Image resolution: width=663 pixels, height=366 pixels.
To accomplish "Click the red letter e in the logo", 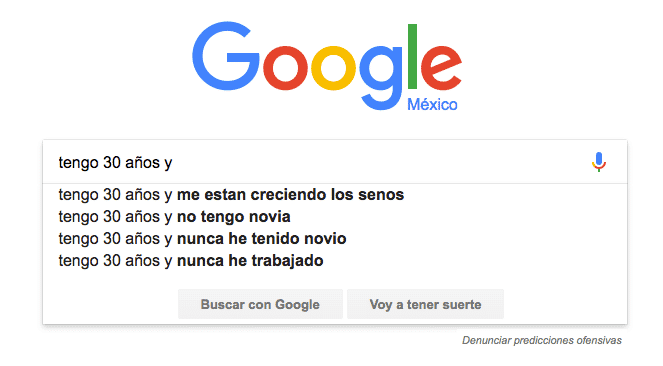I will tap(441, 68).
